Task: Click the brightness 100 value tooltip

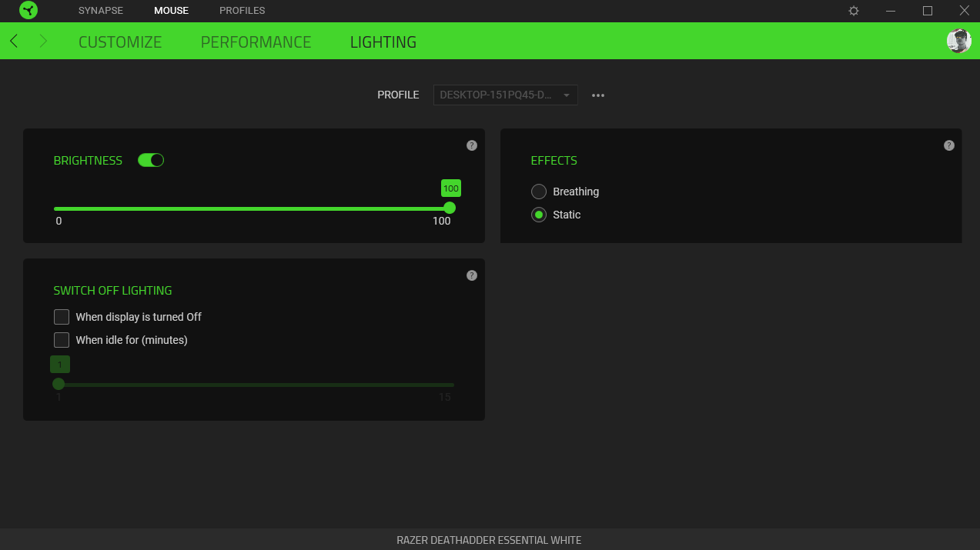Action: 451,188
